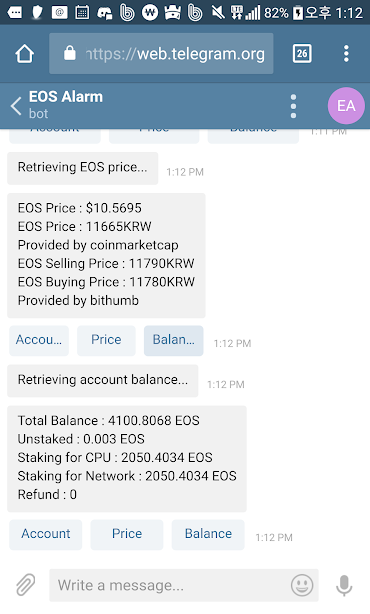Open the browser three-dot overflow menu
The height and width of the screenshot is (614, 370).
pyautogui.click(x=346, y=53)
